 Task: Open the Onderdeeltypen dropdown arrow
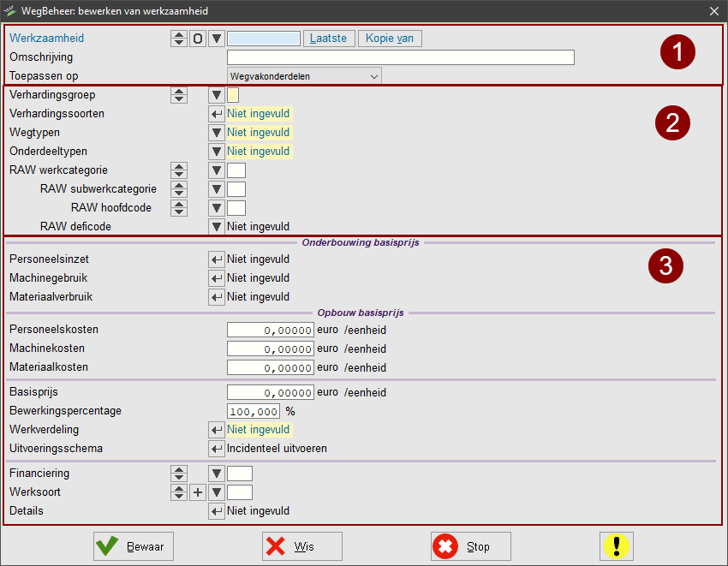pyautogui.click(x=217, y=152)
